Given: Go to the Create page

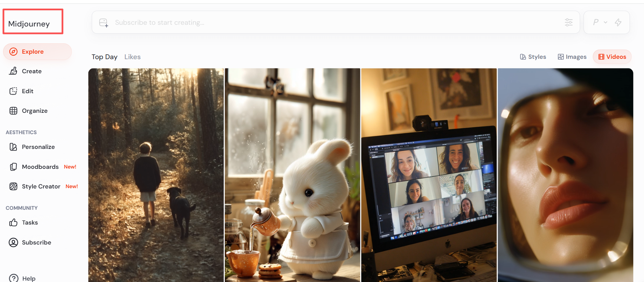Looking at the screenshot, I should click(32, 71).
